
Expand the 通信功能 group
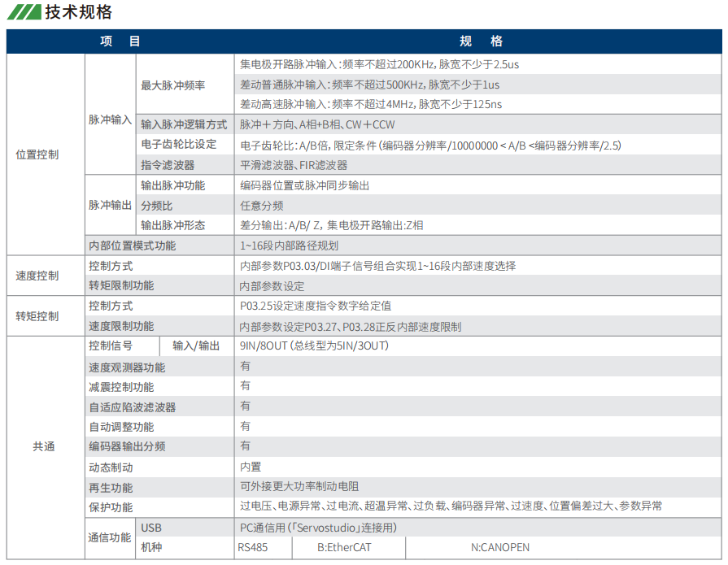click(111, 537)
